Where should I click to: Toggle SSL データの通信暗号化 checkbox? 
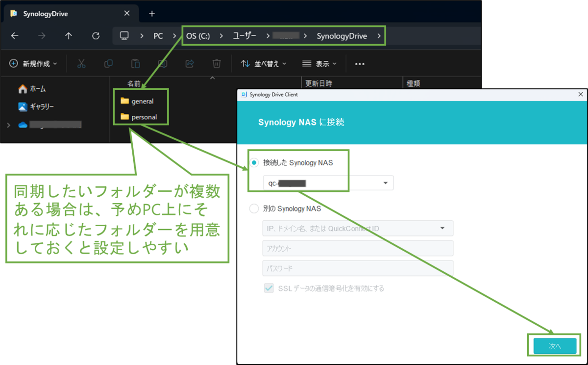coord(269,288)
